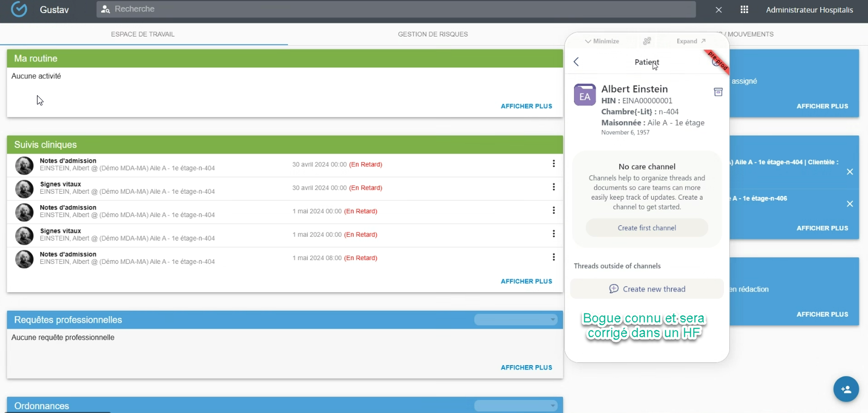Select the Espace de travail tab
Viewport: 868px width, 413px height.
pyautogui.click(x=143, y=34)
